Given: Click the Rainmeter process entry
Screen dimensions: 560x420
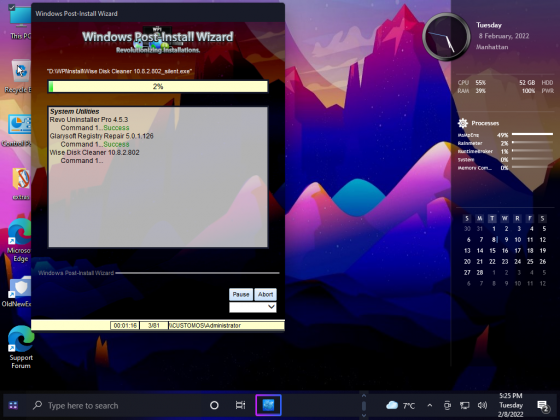Looking at the screenshot, I should [505, 143].
